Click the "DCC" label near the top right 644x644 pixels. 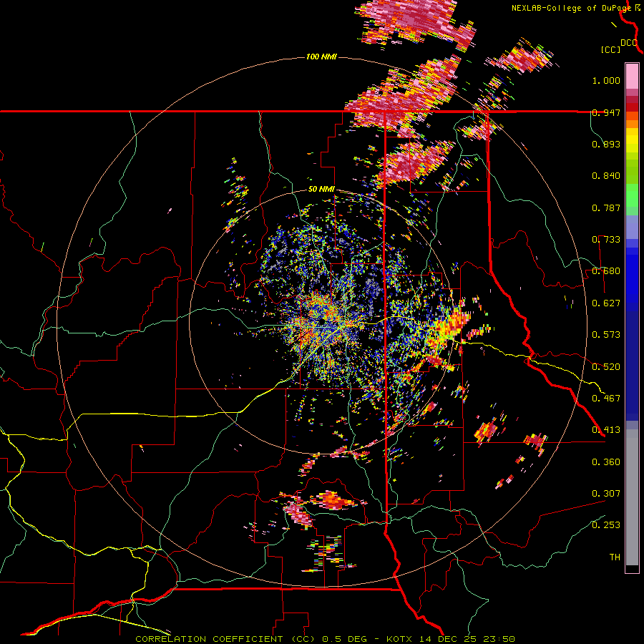point(629,43)
